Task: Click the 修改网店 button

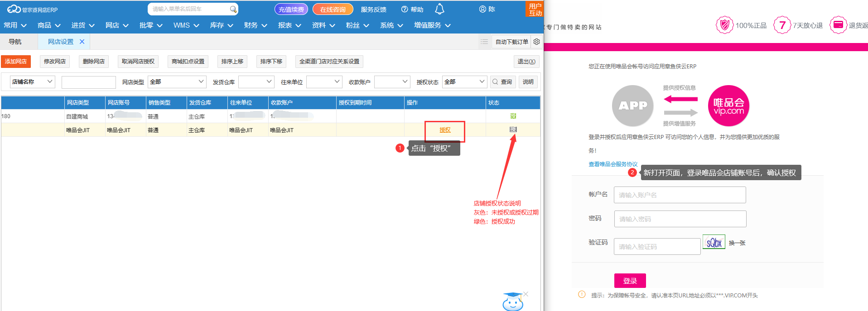Action: point(55,62)
